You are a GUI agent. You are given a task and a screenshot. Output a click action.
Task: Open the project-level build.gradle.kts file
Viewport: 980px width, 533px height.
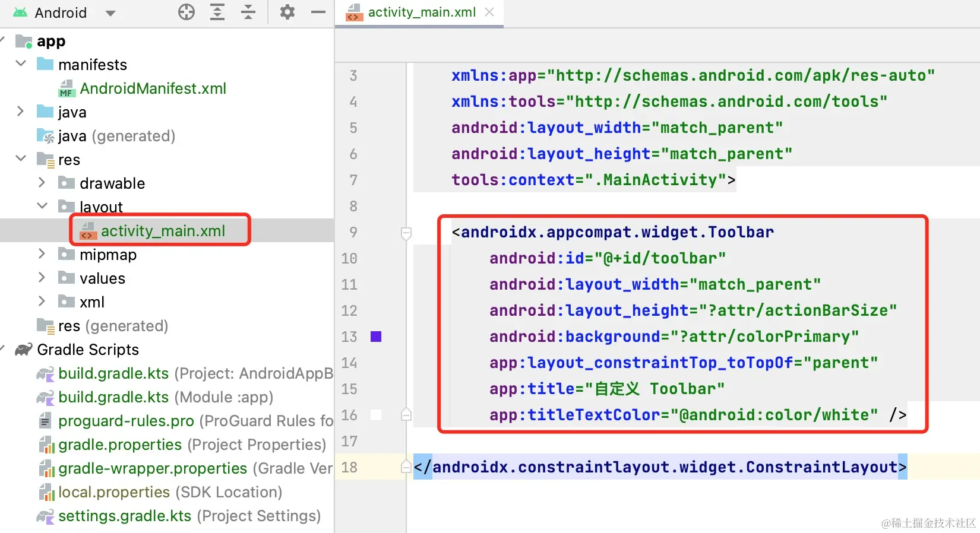tap(196, 373)
